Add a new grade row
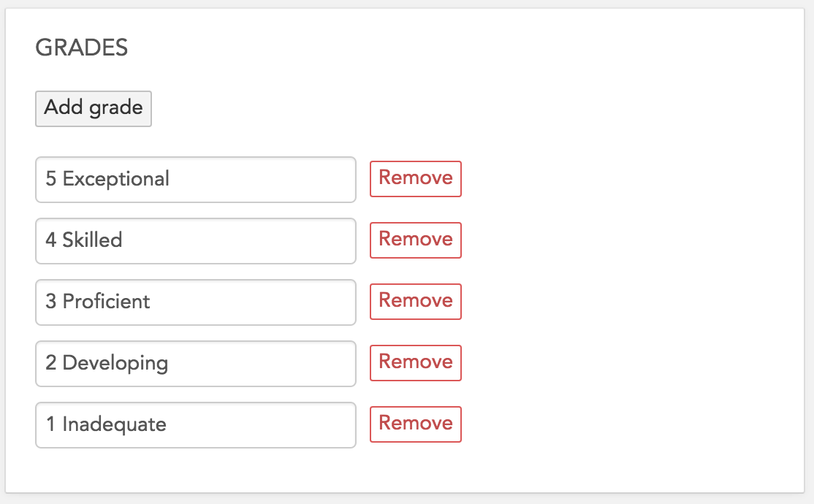Screen dimensions: 814x504 tap(94, 108)
